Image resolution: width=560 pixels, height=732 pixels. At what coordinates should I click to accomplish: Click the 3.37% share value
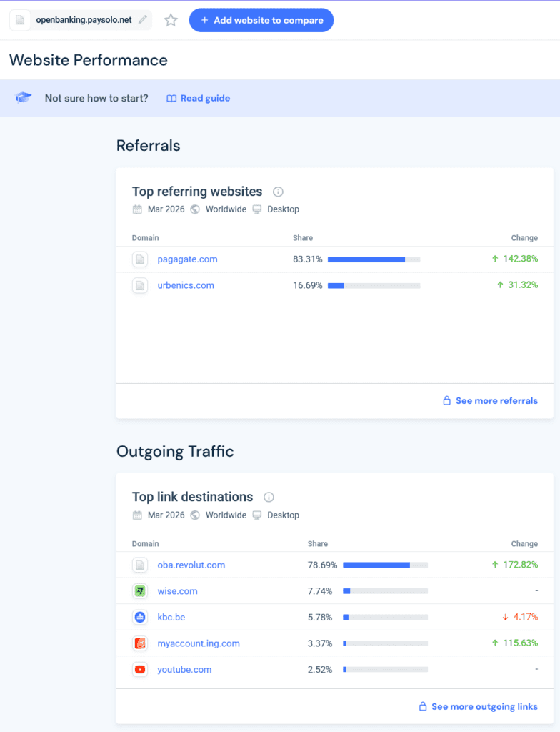(320, 643)
